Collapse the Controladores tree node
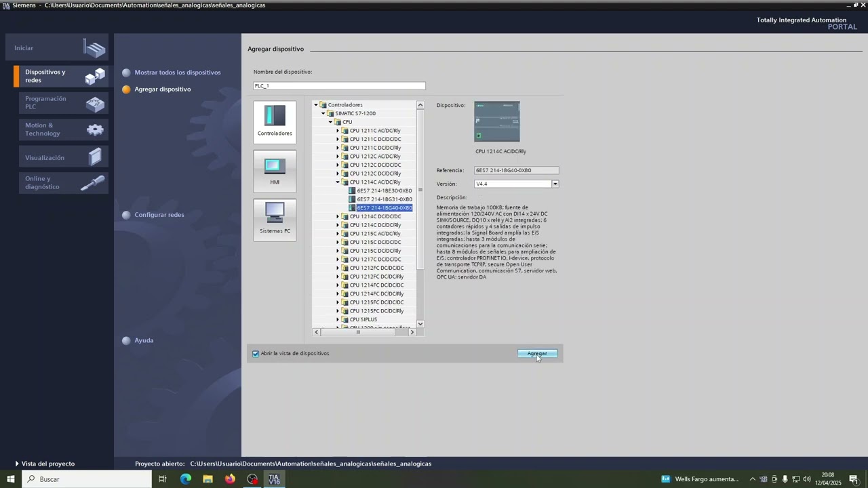The image size is (868, 488). click(316, 105)
